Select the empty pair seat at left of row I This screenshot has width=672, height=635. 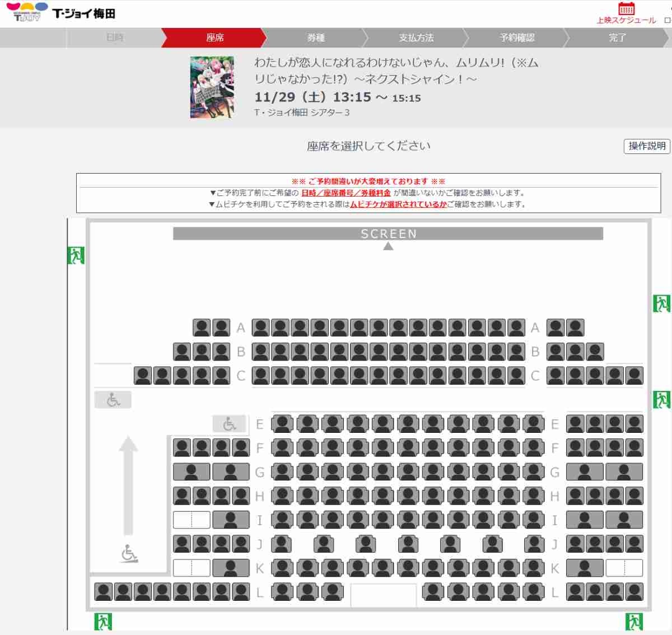point(192,520)
